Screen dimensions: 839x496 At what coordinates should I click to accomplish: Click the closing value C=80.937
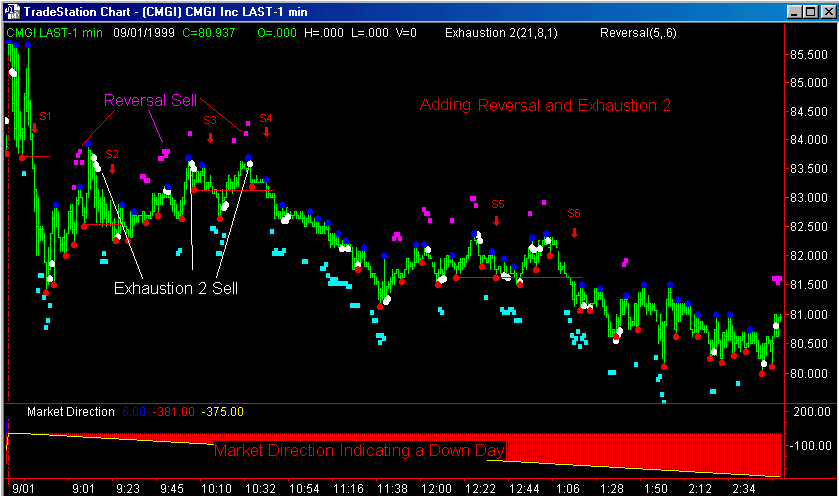[x=209, y=33]
